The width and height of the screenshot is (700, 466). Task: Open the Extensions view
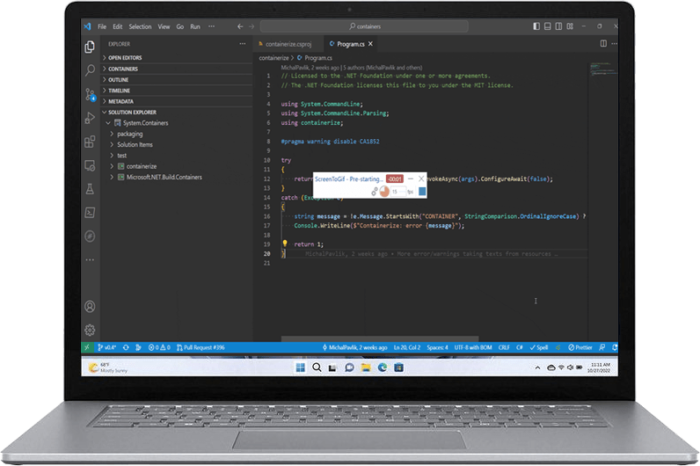(90, 141)
